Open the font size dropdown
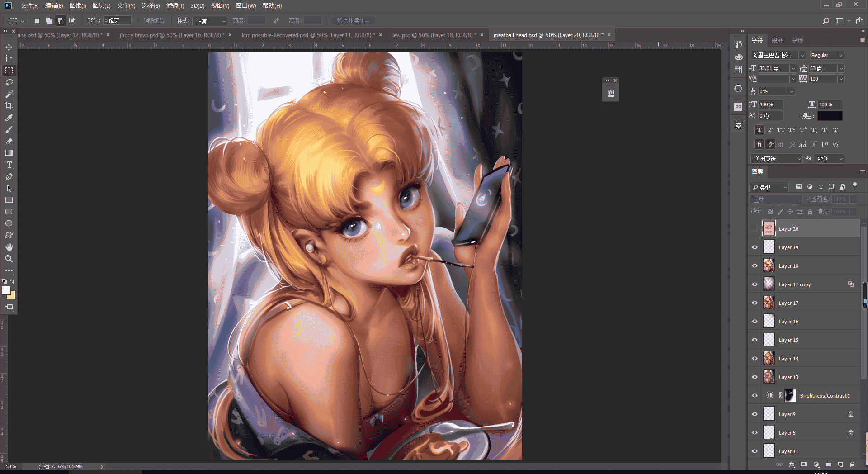 793,68
